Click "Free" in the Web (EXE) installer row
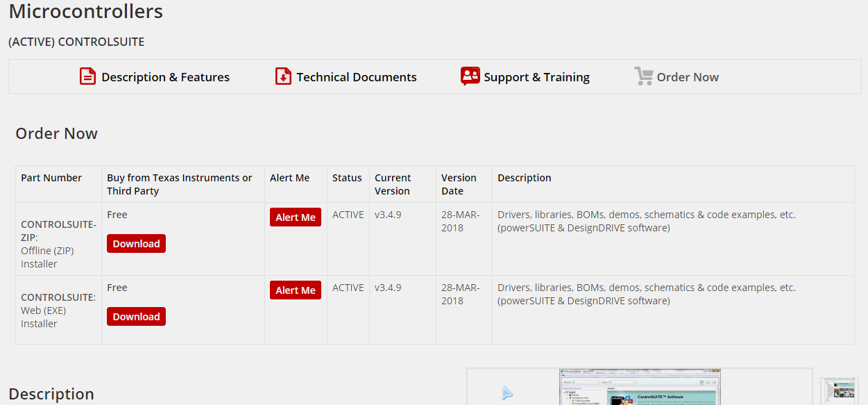The width and height of the screenshot is (868, 405). [117, 288]
